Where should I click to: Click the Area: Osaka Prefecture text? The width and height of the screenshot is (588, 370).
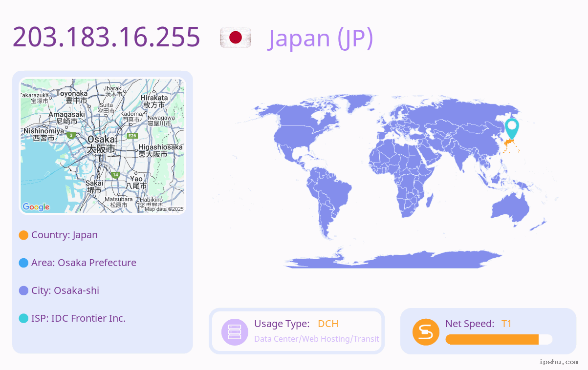84,263
